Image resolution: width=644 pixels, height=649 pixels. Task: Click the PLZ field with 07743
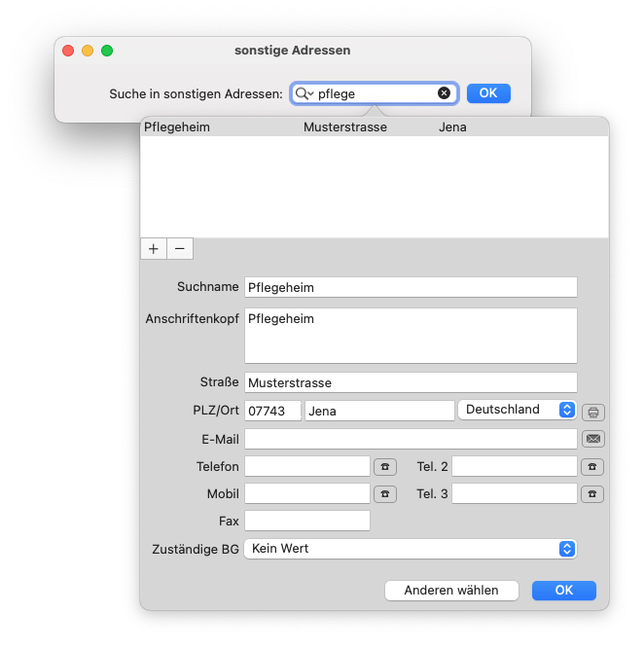(272, 411)
